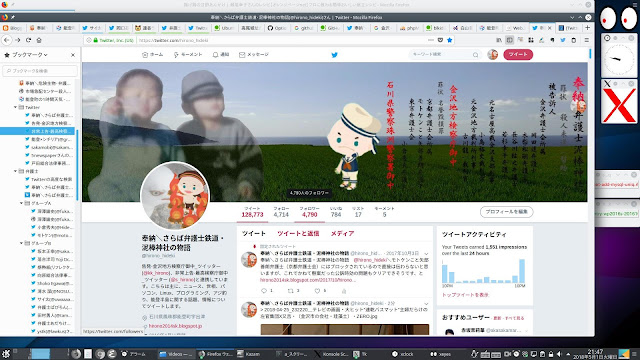Viewport: 640px width, 360px height.
Task: Switch to the Web tab
Action: tap(515, 28)
